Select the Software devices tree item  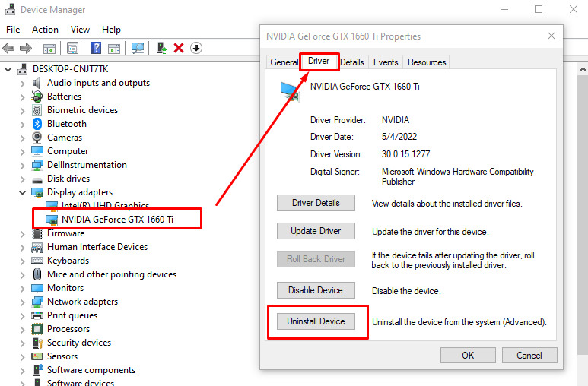tap(81, 382)
